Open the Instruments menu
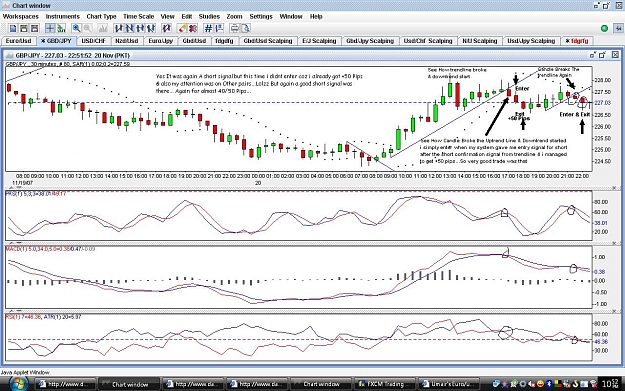This screenshot has width=625, height=391. point(63,16)
